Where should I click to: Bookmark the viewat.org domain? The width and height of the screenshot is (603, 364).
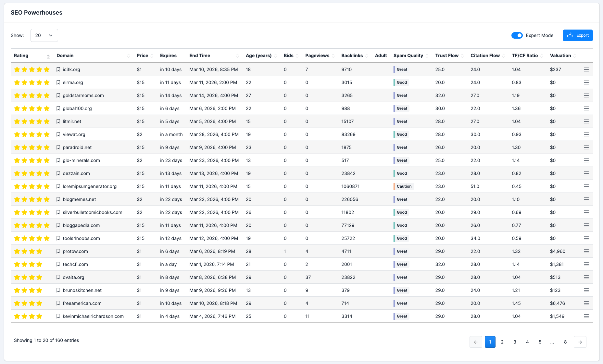tap(58, 134)
